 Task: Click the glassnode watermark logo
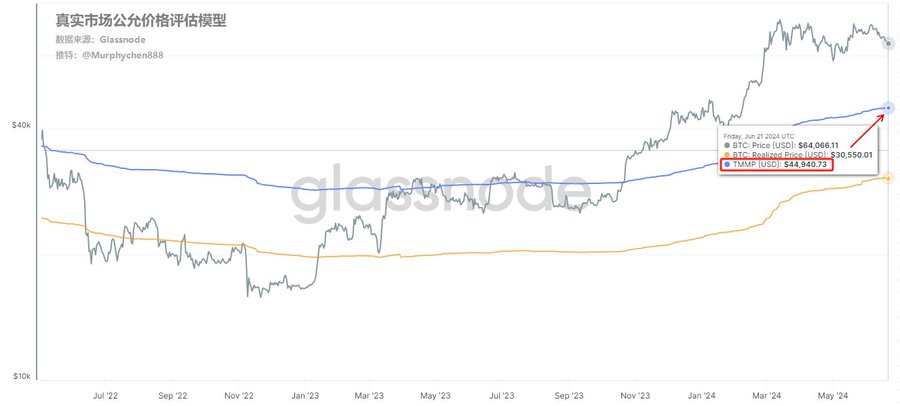440,195
